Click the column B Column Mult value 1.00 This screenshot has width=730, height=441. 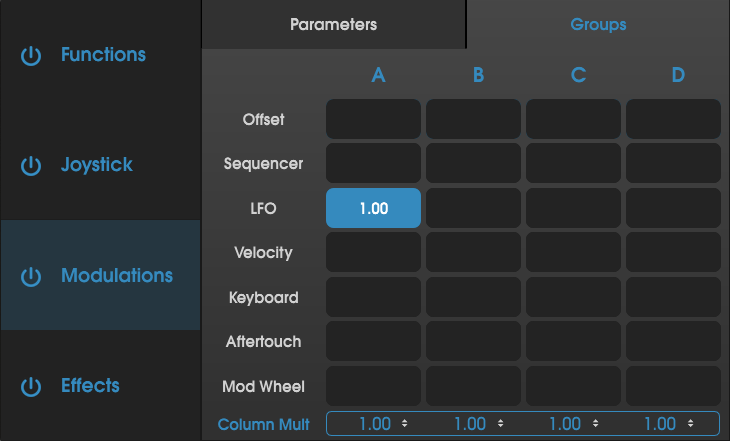pos(470,424)
